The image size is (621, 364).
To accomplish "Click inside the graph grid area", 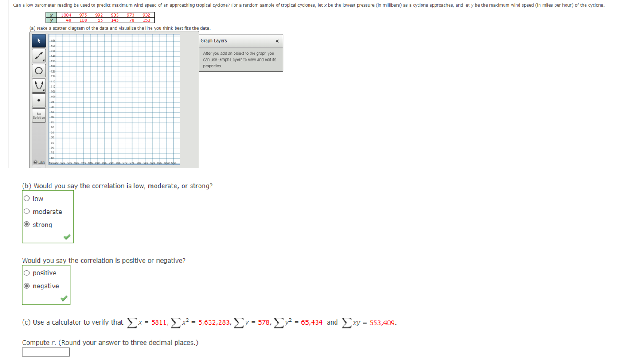I will [115, 97].
